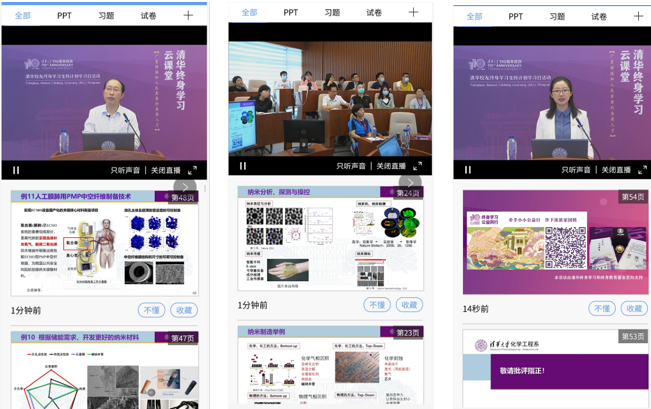Enter fullscreen on the male lecturer video

192,170
